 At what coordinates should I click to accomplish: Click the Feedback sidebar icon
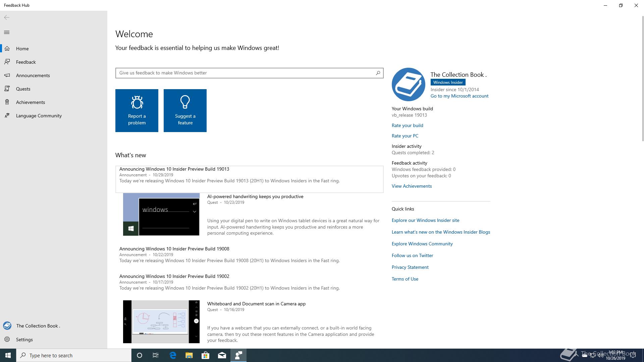click(7, 62)
